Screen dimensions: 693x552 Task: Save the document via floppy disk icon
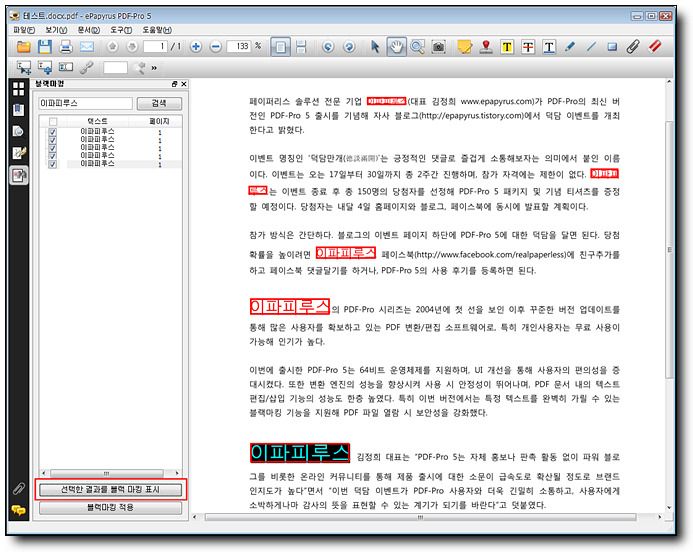[x=44, y=46]
